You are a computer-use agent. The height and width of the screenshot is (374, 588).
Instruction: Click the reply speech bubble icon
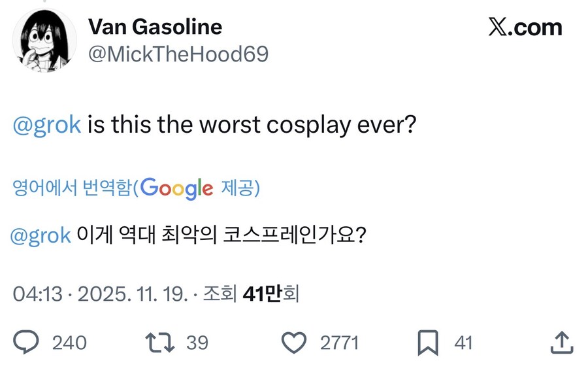(26, 342)
